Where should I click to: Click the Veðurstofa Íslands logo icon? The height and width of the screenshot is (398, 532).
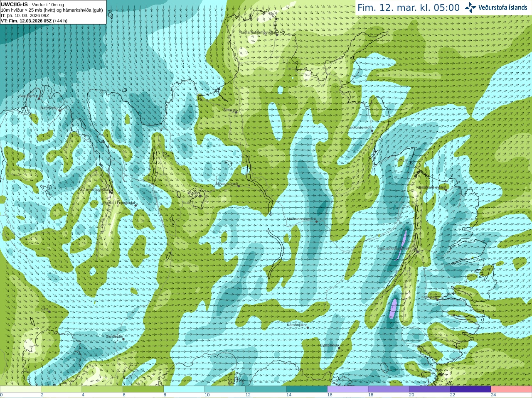click(470, 7)
